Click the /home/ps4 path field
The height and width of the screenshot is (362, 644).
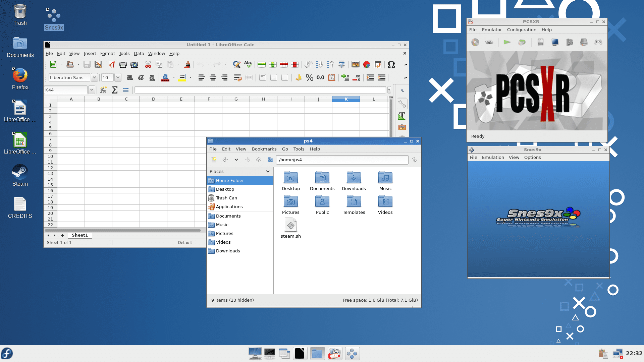[342, 160]
